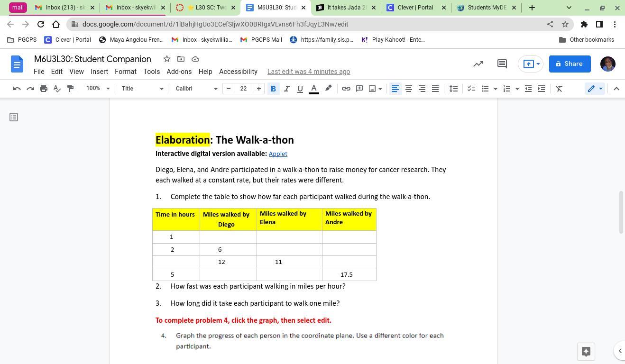The image size is (625, 364).
Task: Choose highlight color marker
Action: 328,89
